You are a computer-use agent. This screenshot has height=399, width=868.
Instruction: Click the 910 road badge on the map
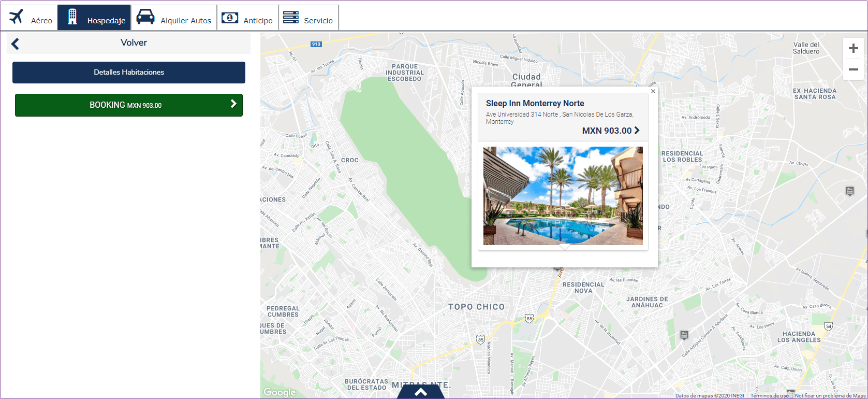pos(316,44)
